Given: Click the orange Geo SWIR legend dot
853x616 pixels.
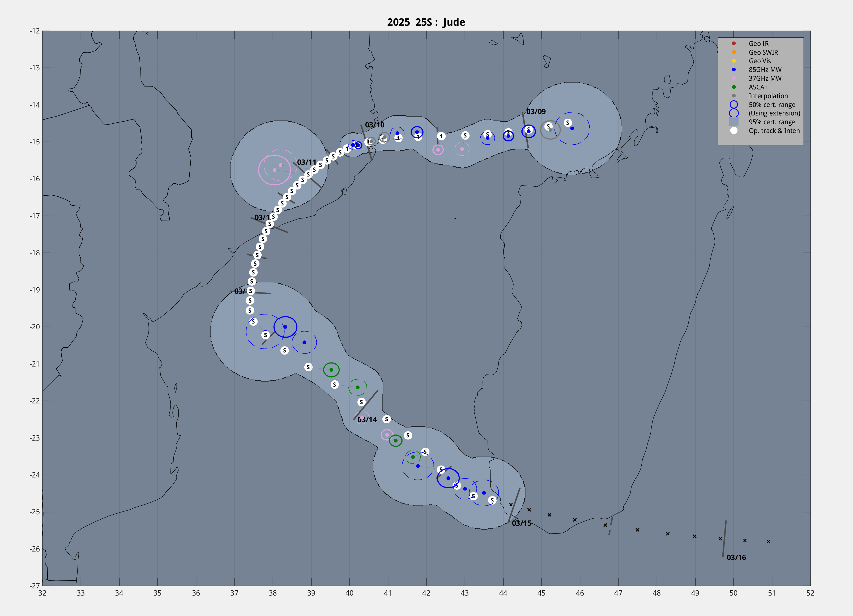Looking at the screenshot, I should tap(733, 52).
